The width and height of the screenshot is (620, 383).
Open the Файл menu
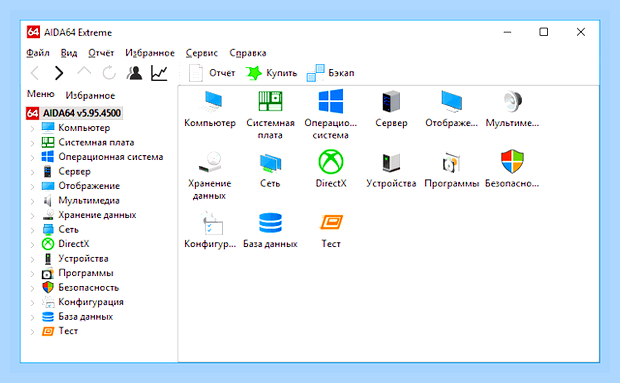[38, 53]
